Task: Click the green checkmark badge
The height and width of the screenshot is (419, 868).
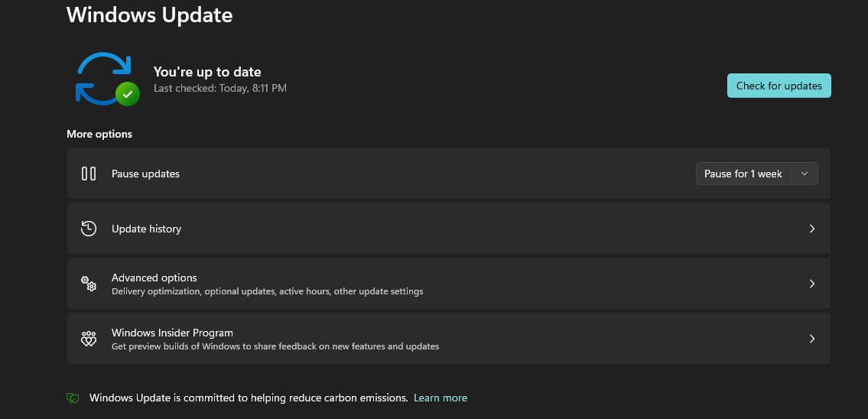Action: tap(127, 95)
